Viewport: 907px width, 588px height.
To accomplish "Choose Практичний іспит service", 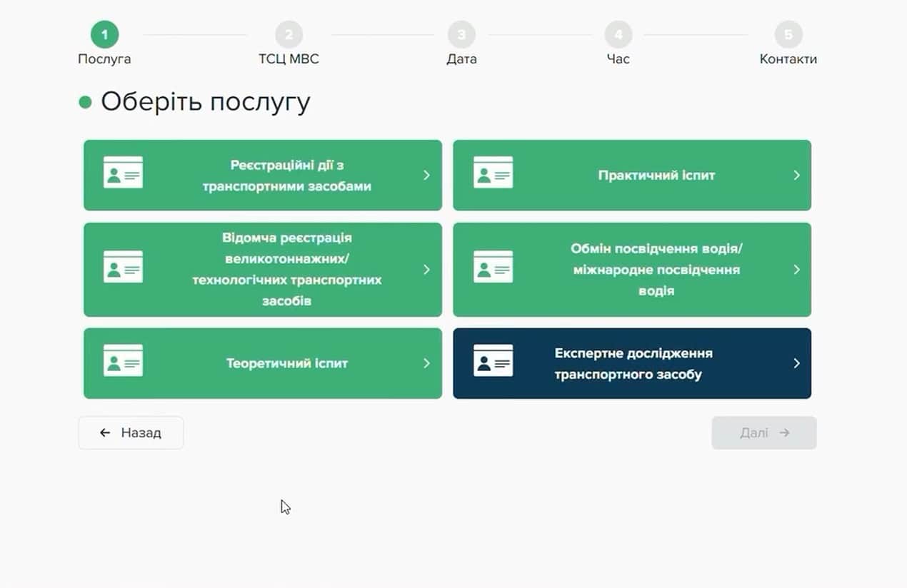I will [x=632, y=175].
